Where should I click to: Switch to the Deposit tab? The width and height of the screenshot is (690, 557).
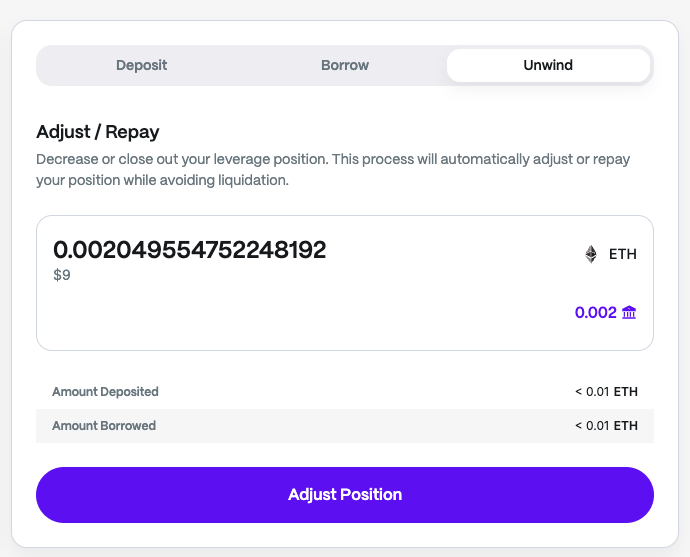[x=141, y=65]
